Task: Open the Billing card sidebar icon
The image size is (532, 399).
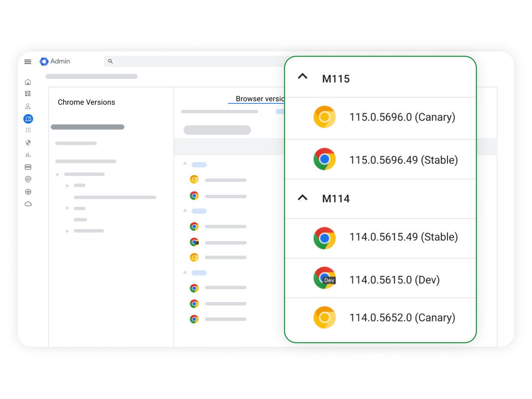Action: [28, 167]
